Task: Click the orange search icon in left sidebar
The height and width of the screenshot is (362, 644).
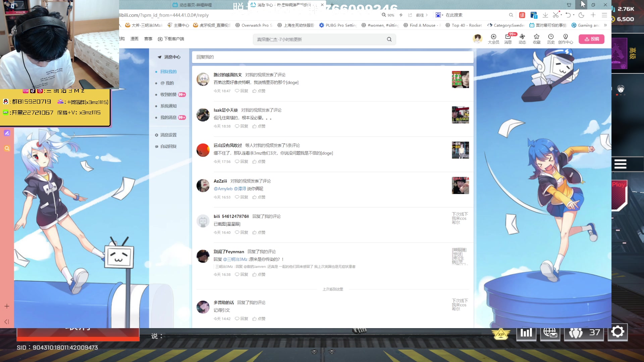Action: tap(7, 148)
